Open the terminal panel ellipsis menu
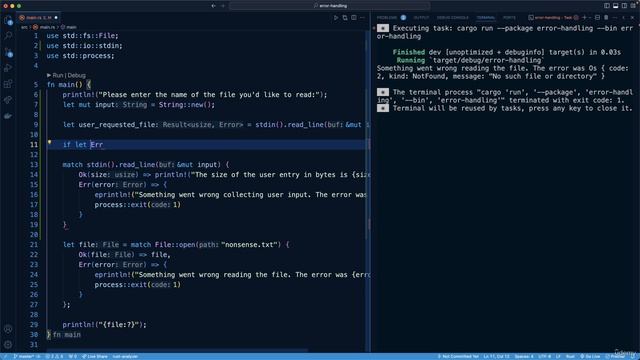 [x=615, y=18]
